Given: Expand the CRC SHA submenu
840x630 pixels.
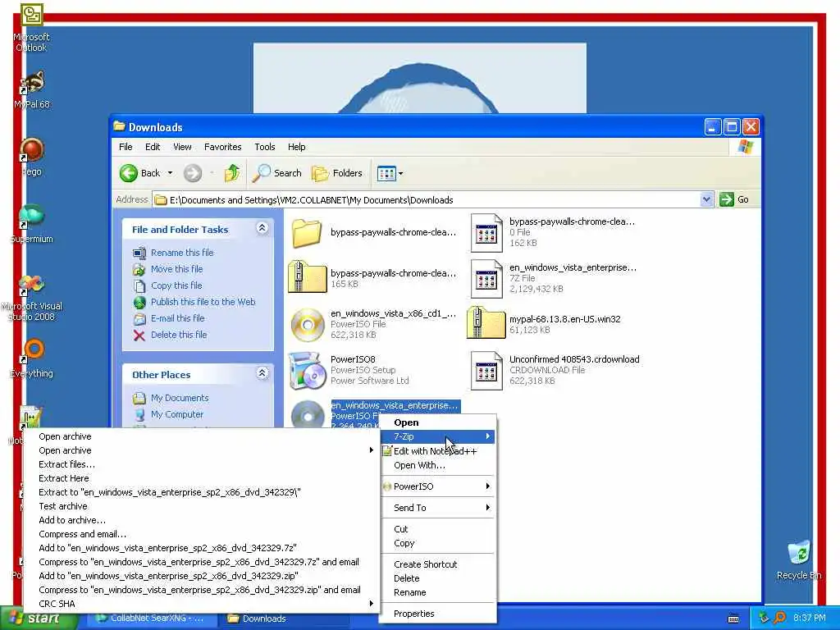Looking at the screenshot, I should [202, 603].
